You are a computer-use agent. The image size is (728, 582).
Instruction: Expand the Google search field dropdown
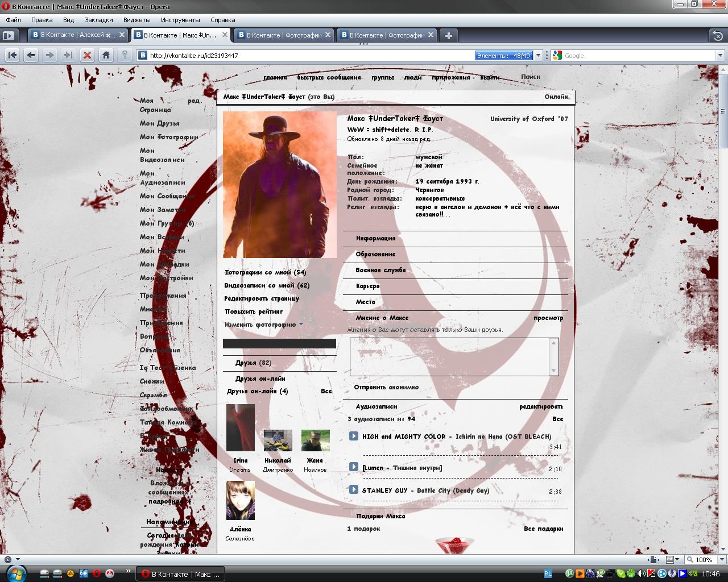pyautogui.click(x=719, y=56)
